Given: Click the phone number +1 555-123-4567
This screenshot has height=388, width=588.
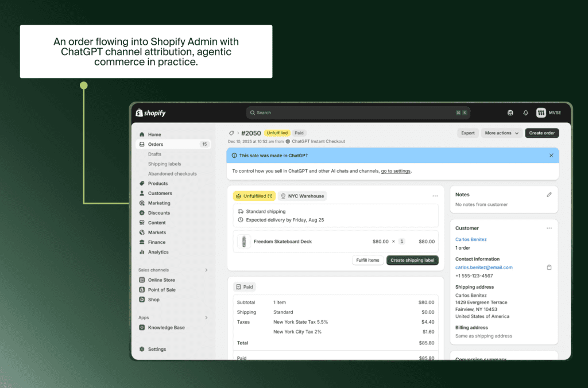Looking at the screenshot, I should [x=474, y=276].
